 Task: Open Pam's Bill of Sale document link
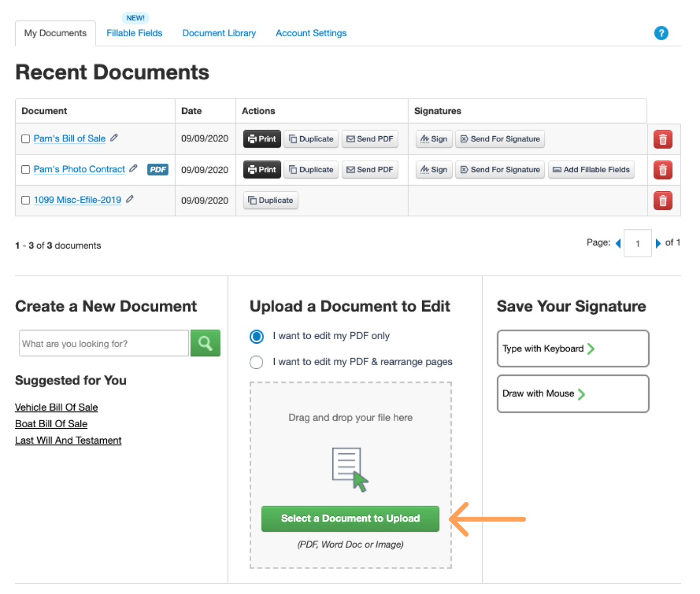pyautogui.click(x=70, y=138)
